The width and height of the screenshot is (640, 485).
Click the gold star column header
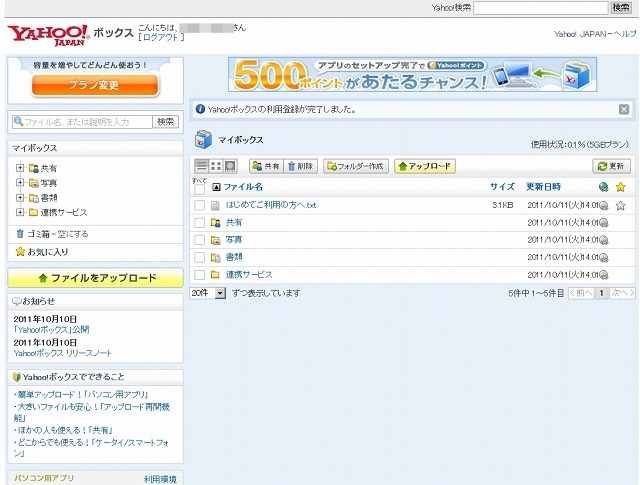(x=620, y=187)
